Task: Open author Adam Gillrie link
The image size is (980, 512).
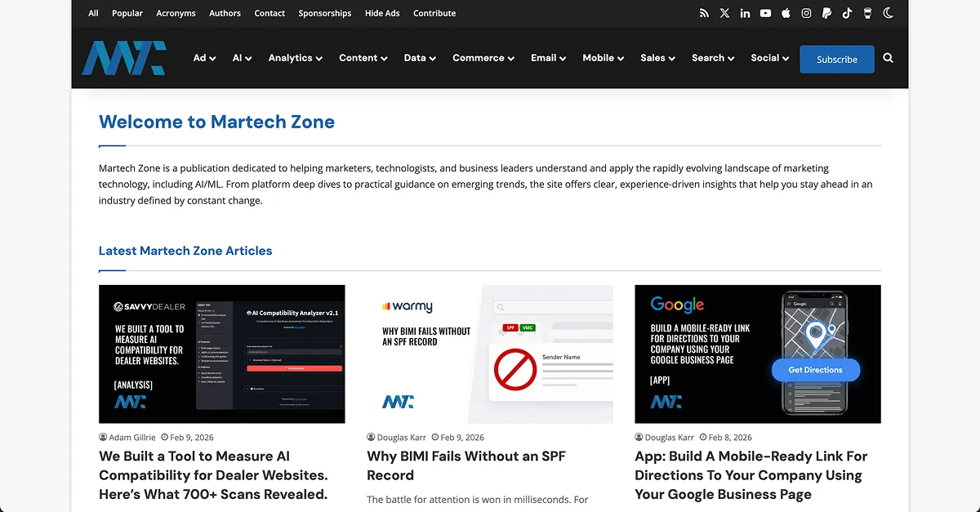Action: click(x=132, y=438)
